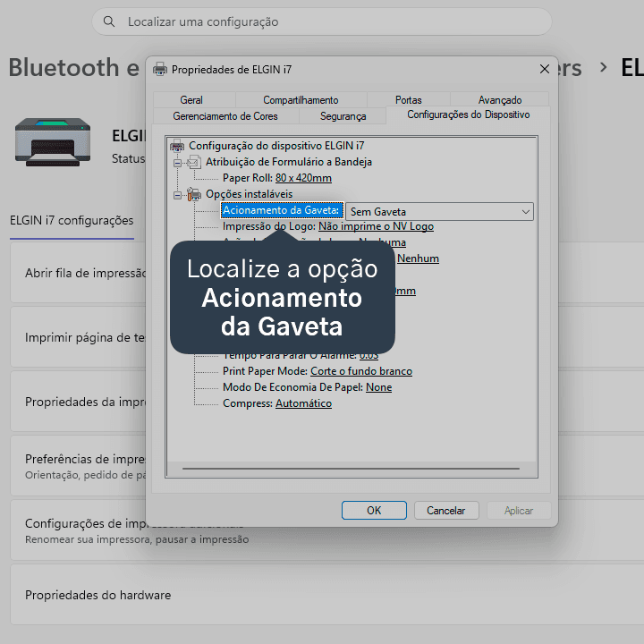Collapse the Opções instaláveis node
This screenshot has height=644, width=644.
coord(177,195)
